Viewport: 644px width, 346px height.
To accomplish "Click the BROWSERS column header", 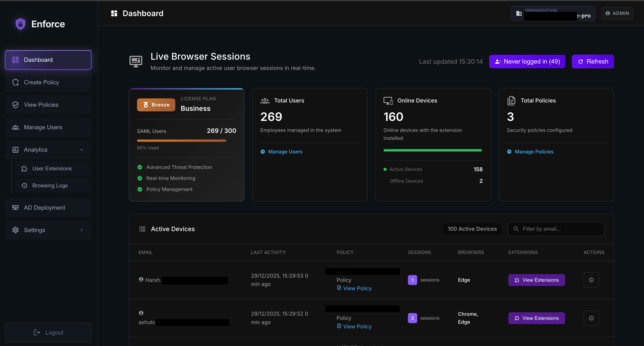I will 471,252.
